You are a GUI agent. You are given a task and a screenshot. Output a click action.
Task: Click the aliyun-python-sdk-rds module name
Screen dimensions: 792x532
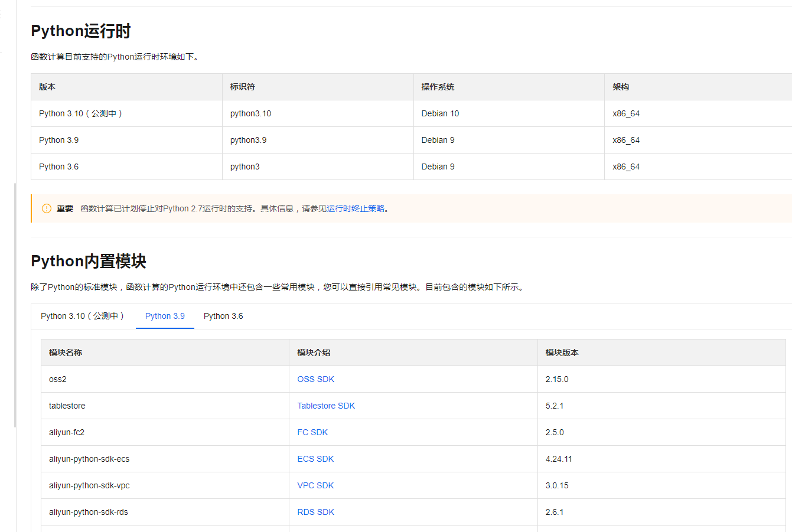[89, 512]
